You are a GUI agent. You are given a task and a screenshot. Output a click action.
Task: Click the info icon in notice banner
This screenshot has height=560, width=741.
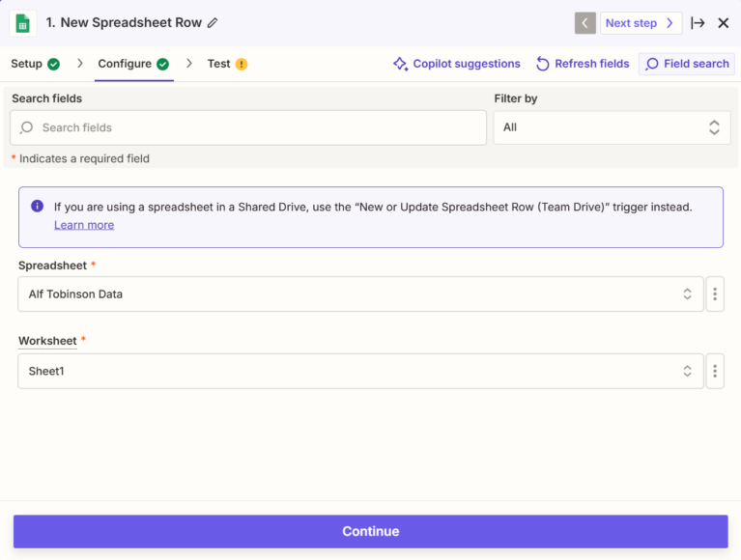click(38, 206)
